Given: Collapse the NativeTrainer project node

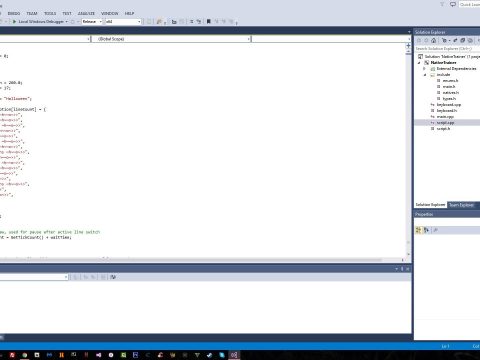Looking at the screenshot, I should 419,63.
